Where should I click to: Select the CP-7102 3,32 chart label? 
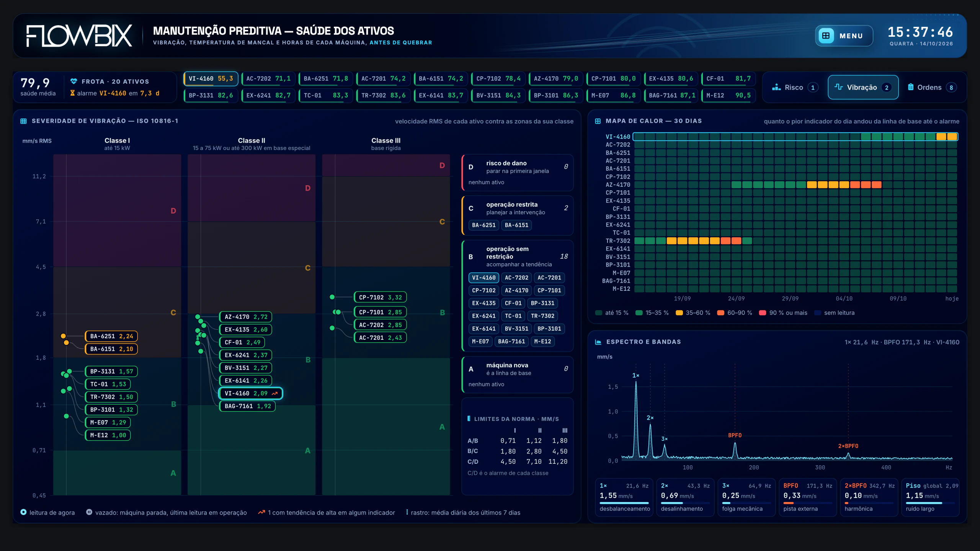381,297
